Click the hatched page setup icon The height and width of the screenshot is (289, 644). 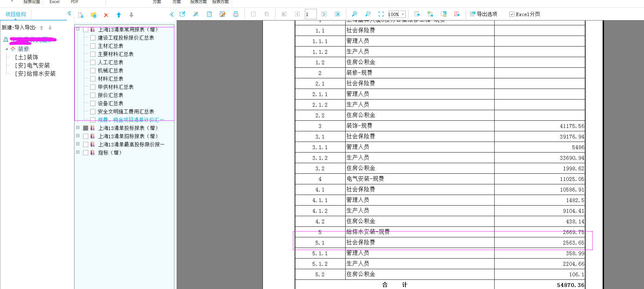[209, 14]
